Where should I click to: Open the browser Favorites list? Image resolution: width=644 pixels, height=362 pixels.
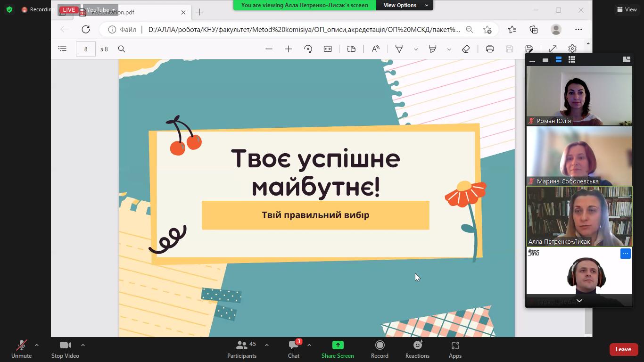point(512,29)
